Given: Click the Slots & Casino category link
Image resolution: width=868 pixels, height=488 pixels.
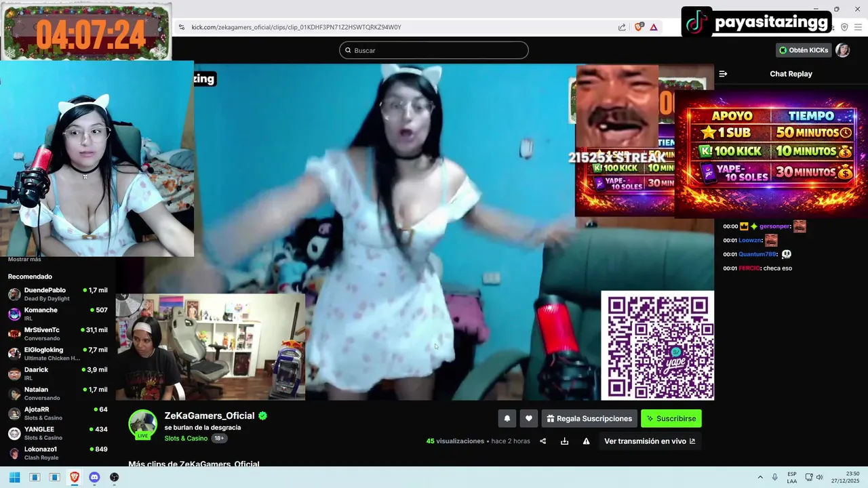Looking at the screenshot, I should coord(186,439).
